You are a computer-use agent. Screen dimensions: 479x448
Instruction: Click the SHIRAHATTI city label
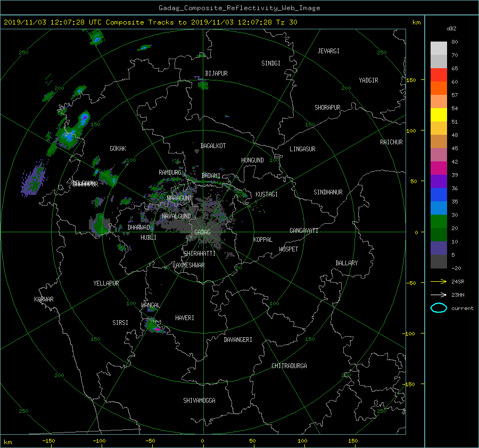click(x=200, y=254)
